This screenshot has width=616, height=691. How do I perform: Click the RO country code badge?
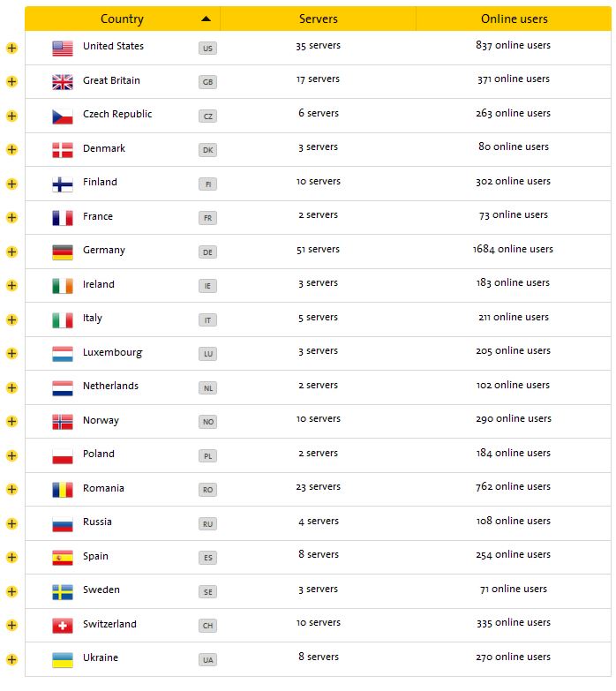click(207, 490)
